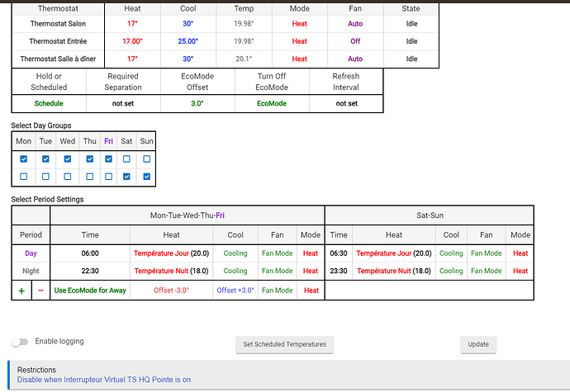Open the Disable when Interrupteur Virtuel restriction link
This screenshot has width=570, height=392.
point(104,380)
